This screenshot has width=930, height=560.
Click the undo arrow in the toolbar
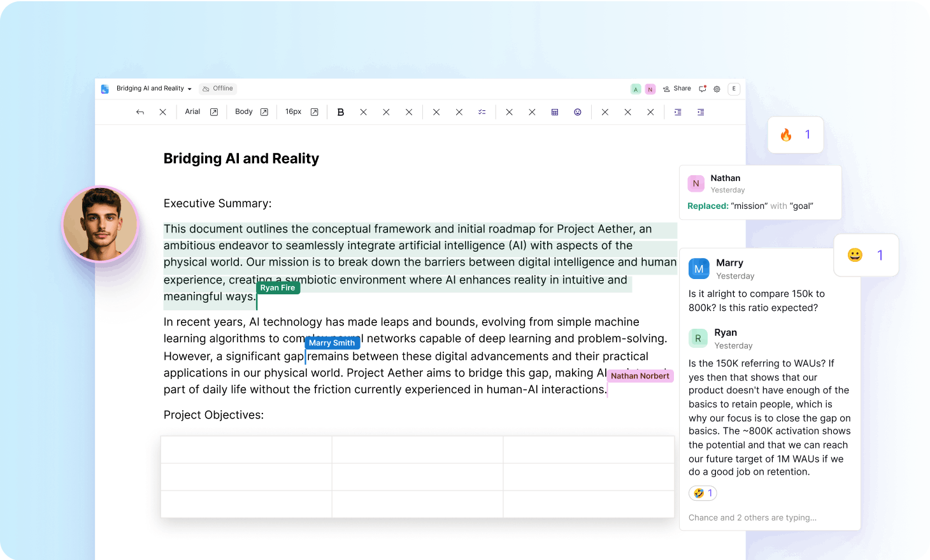pos(140,112)
